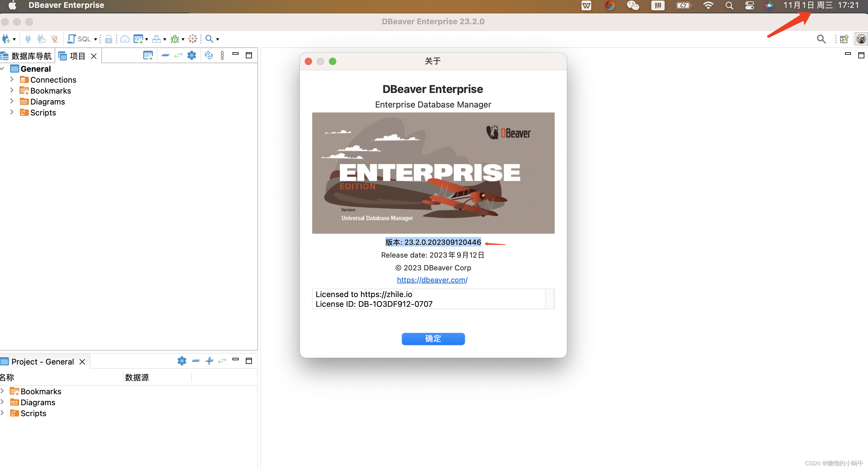
Task: Expand Scripts in Project - General list
Action: [3, 413]
